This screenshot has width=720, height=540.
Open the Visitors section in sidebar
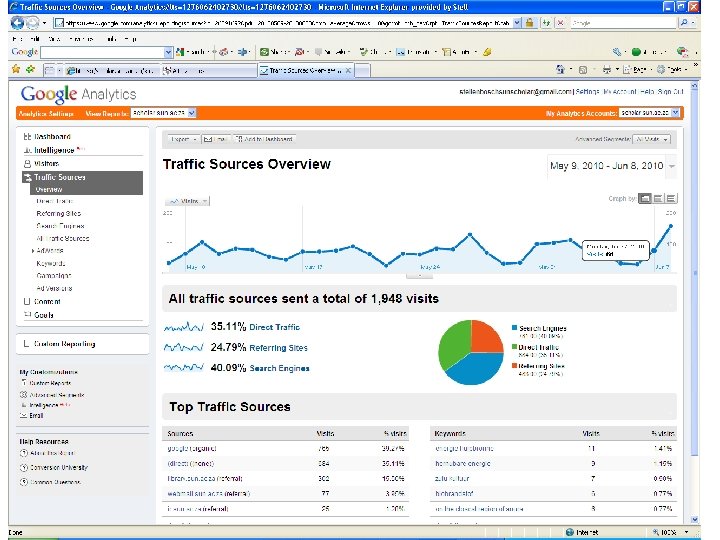[x=46, y=163]
